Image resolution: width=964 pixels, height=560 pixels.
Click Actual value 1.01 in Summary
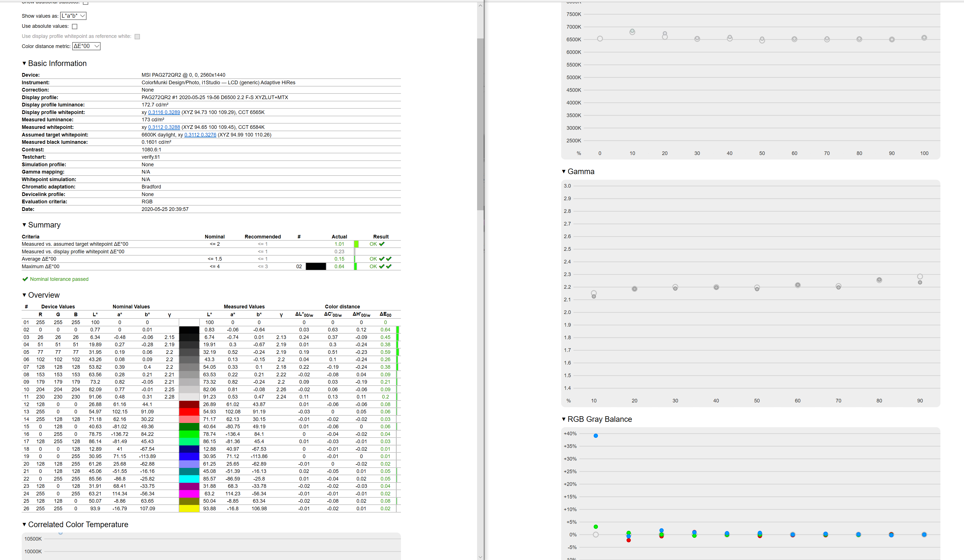tap(339, 244)
